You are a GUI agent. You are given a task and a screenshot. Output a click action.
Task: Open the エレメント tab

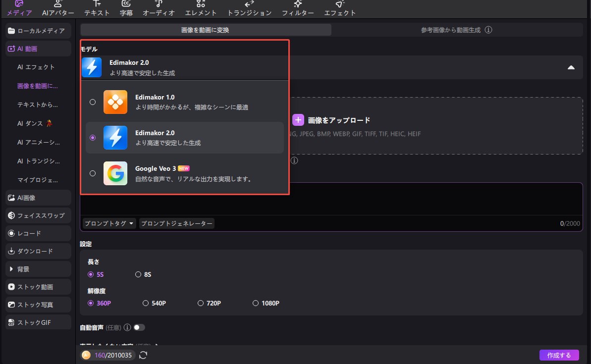[201, 8]
